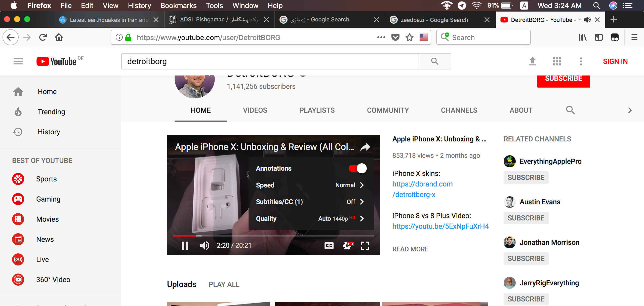
Task: Open macOS Spotlight search icon
Action: coord(597,6)
